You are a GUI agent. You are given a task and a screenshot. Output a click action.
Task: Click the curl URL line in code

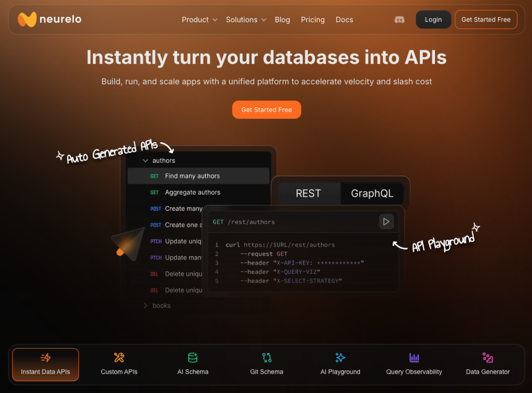[280, 245]
